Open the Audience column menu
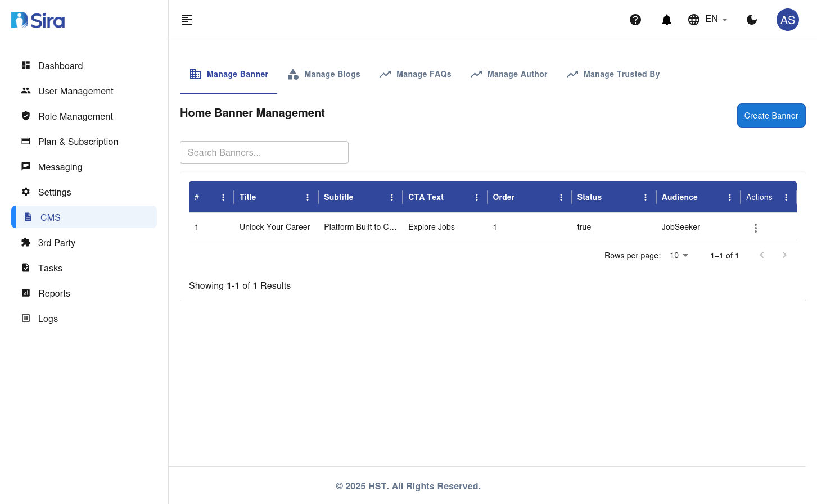The height and width of the screenshot is (504, 817). [730, 197]
